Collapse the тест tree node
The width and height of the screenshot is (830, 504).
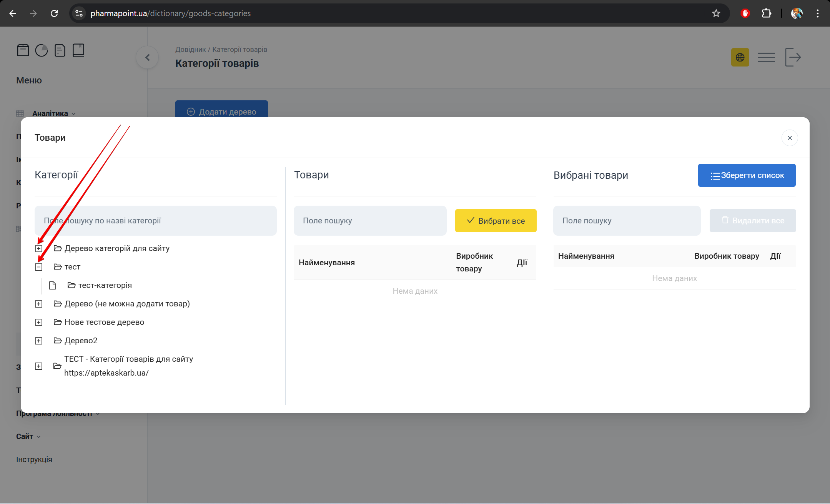point(39,267)
